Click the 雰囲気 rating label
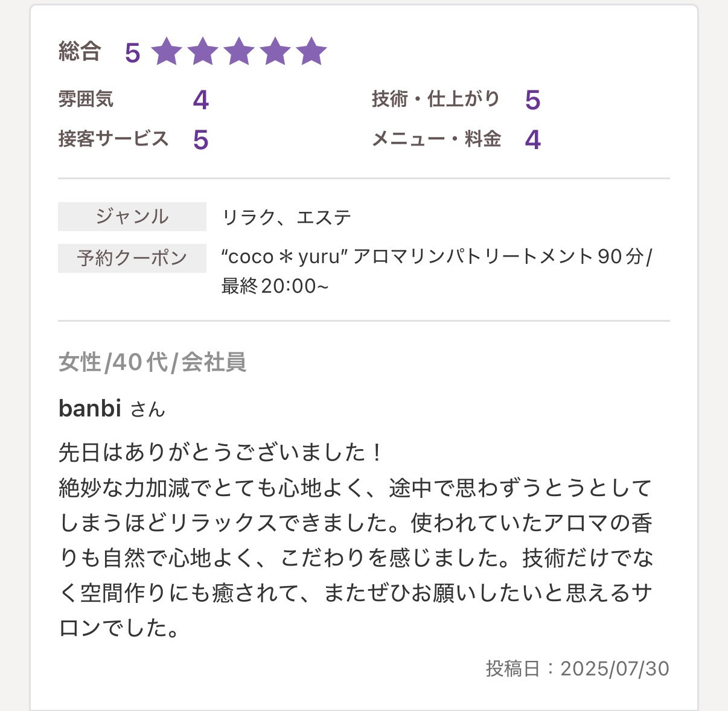Viewport: 728px width, 711px height. [x=86, y=99]
